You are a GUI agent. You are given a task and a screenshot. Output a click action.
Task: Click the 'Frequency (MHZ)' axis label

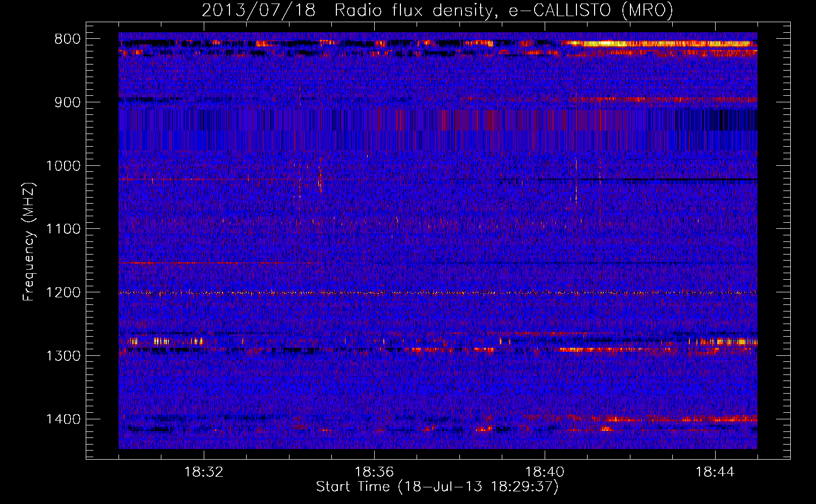(29, 242)
